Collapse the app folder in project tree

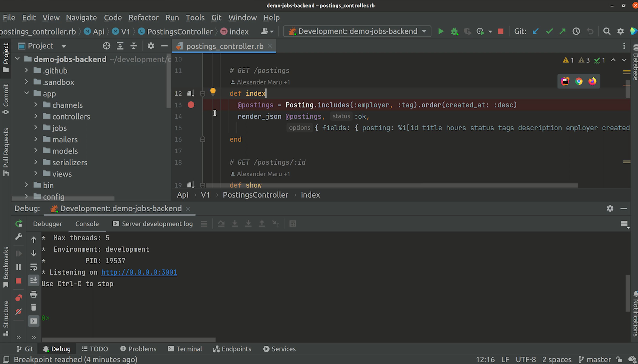(27, 93)
